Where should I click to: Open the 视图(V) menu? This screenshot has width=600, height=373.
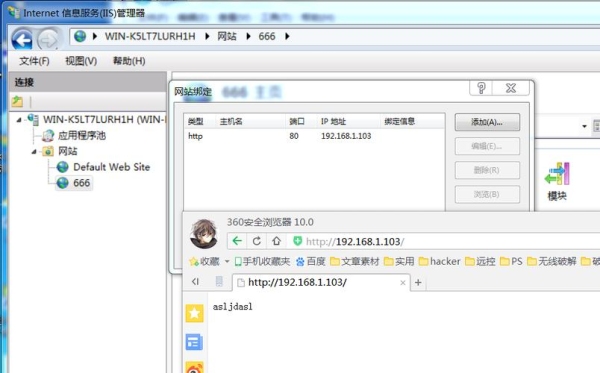click(81, 61)
